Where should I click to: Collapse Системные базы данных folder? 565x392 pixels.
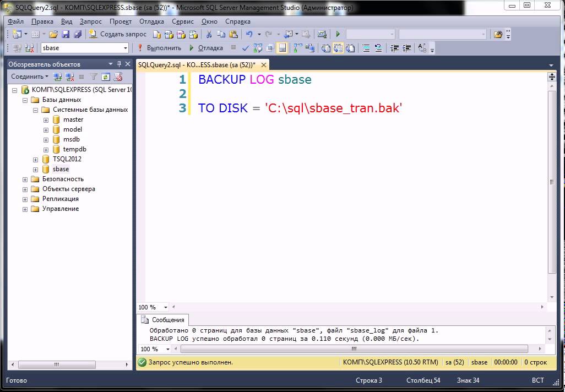[35, 110]
